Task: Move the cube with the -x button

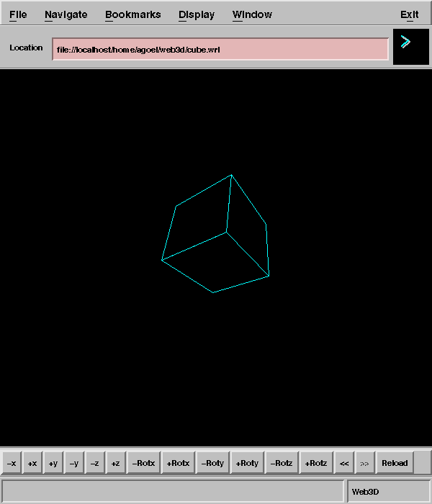Action: (12, 463)
